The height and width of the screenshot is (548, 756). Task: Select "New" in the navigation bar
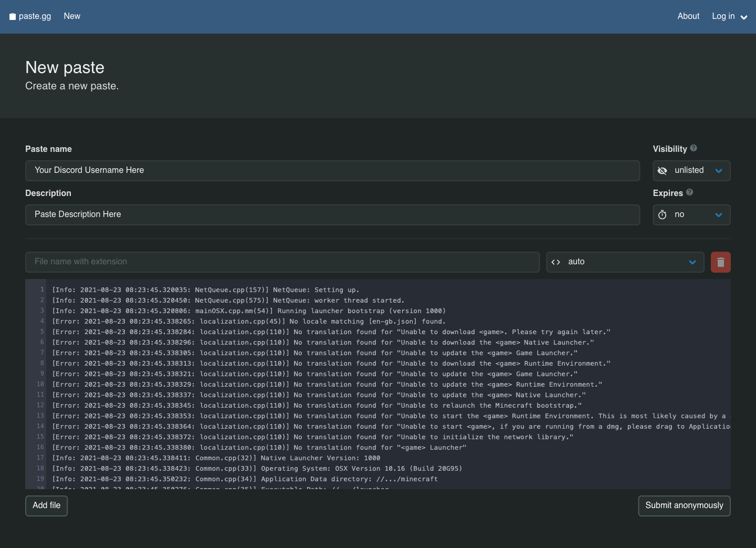[71, 16]
